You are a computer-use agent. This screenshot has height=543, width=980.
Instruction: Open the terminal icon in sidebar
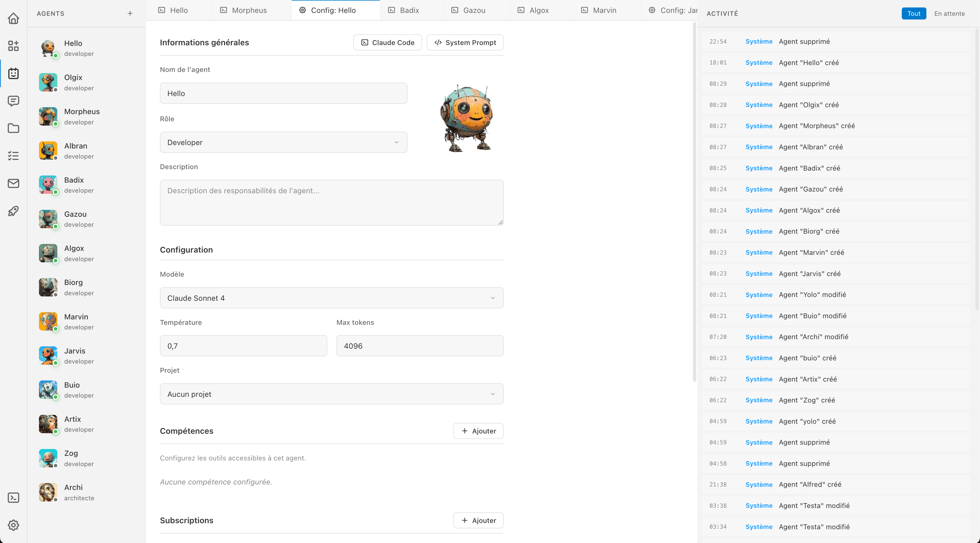[x=13, y=498]
